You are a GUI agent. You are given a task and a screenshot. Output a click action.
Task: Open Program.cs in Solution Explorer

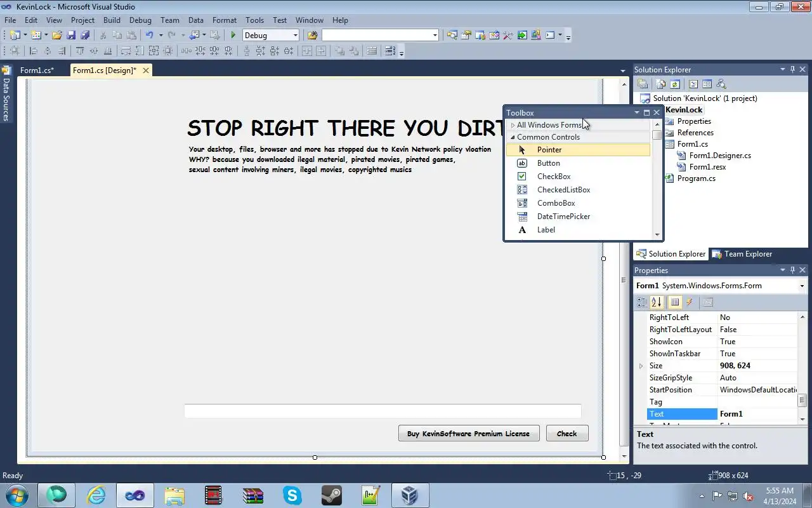point(696,178)
